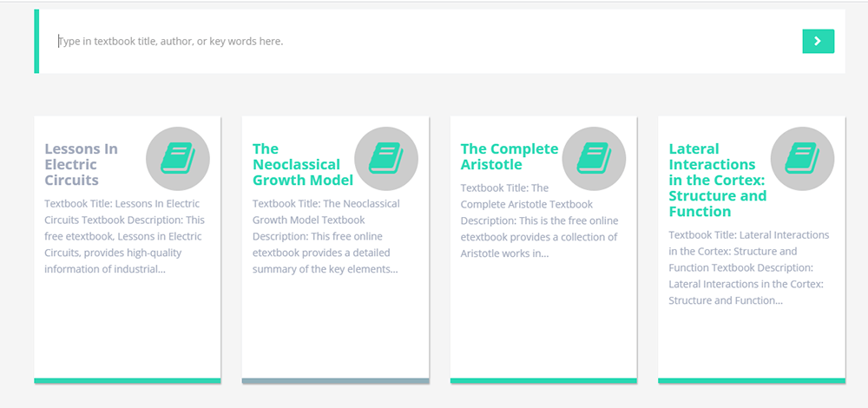868x408 pixels.
Task: Click the Neoclassical Growth Model description text
Action: 326,236
